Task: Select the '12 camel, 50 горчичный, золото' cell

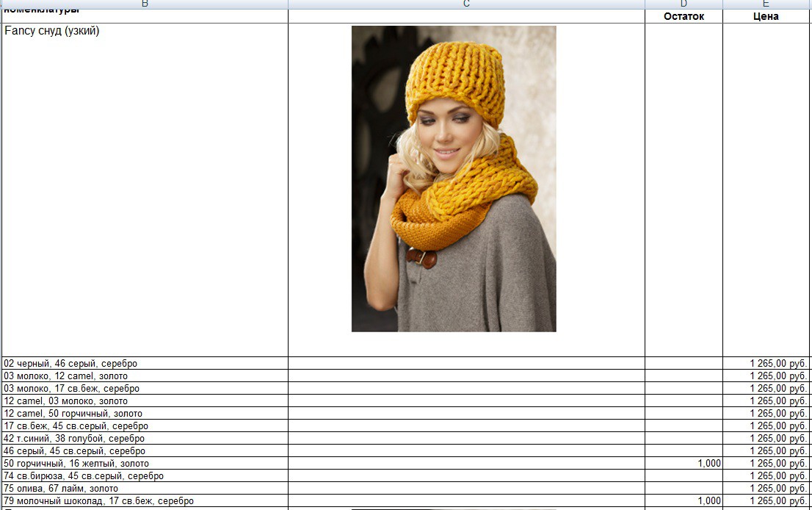Action: point(145,413)
